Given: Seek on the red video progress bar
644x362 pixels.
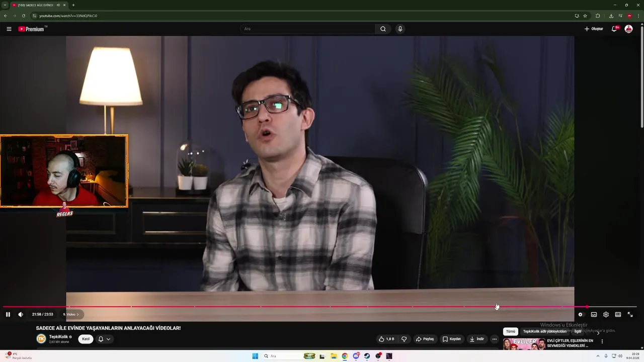Looking at the screenshot, I should click(x=320, y=307).
